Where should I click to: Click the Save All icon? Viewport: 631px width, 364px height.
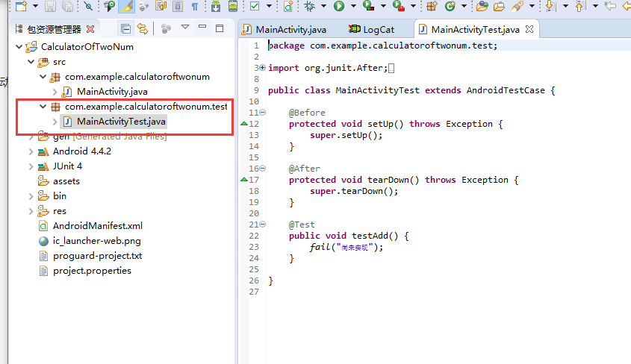point(68,6)
